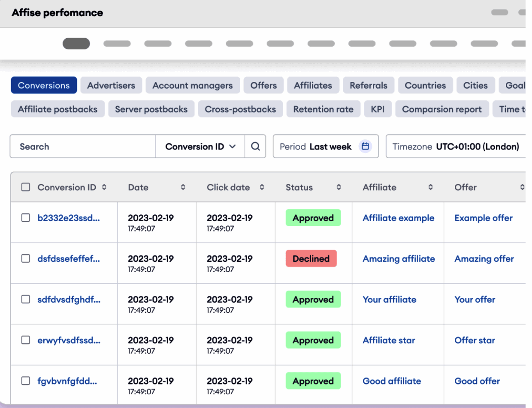Switch to the Advertisers tab

pyautogui.click(x=111, y=85)
